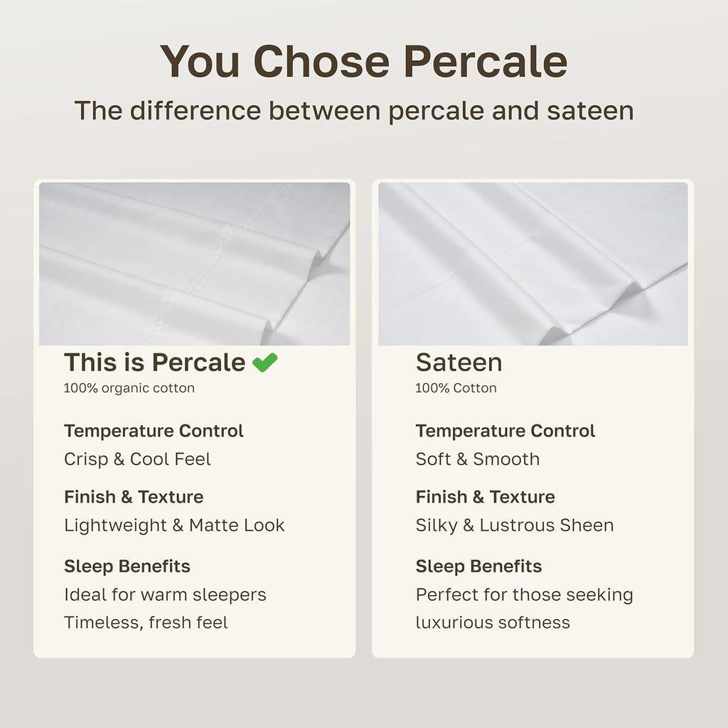Click the 'This is Percale' heading
The height and width of the screenshot is (728, 728).
(x=154, y=362)
